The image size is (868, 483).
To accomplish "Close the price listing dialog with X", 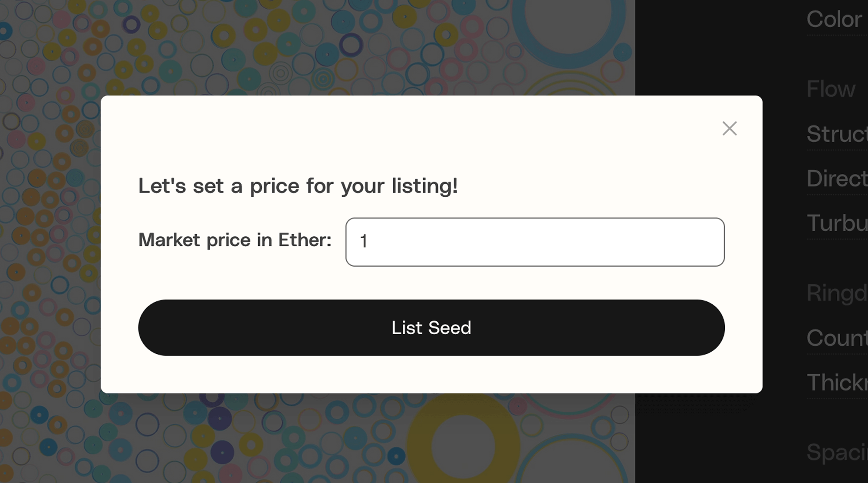I will pyautogui.click(x=730, y=128).
